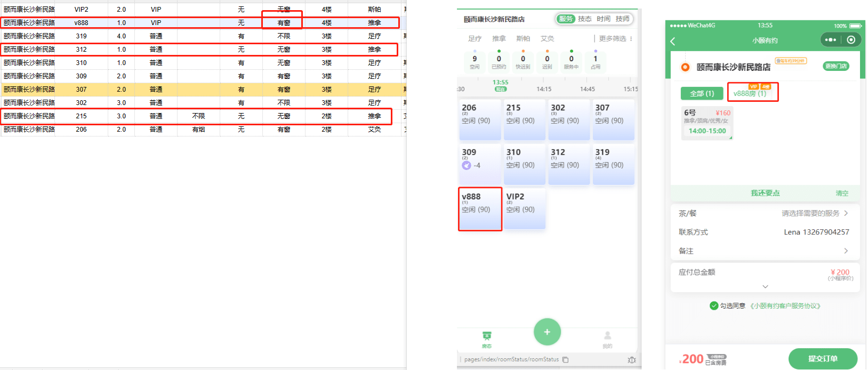
Task: Click the orange store location marker icon
Action: tap(685, 67)
